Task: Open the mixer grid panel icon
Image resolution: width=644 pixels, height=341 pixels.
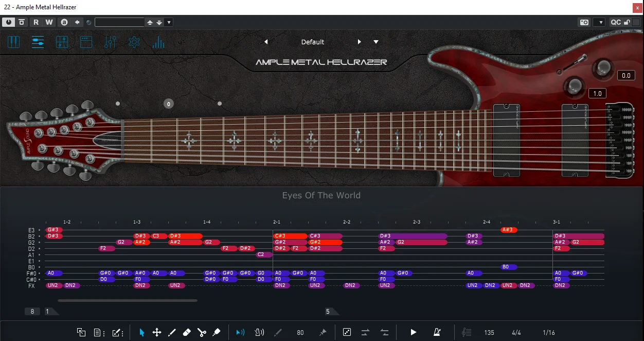Action: click(62, 42)
